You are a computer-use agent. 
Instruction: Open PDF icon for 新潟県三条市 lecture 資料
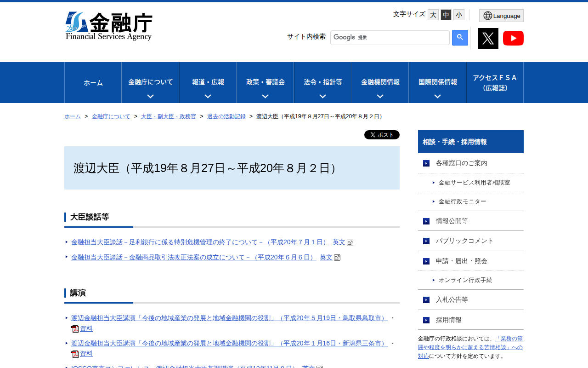pyautogui.click(x=75, y=354)
